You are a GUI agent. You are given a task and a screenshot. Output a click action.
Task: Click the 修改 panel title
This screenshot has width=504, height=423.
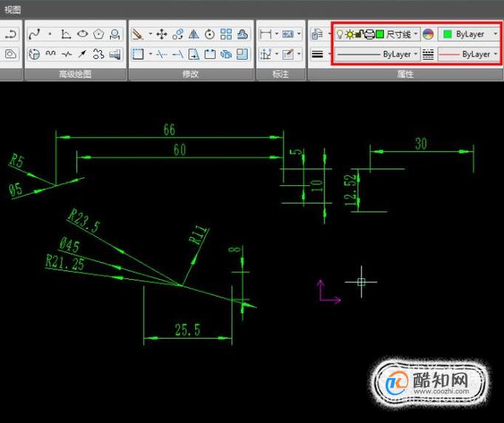[x=191, y=75]
